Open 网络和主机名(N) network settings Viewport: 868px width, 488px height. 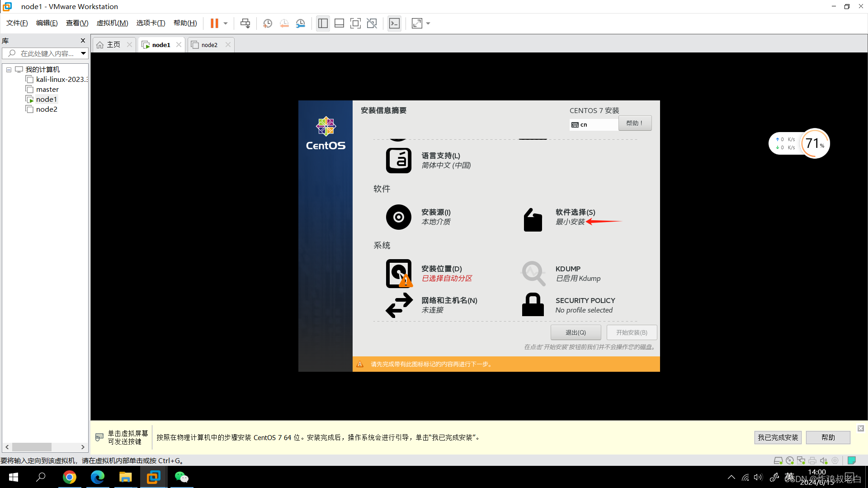[x=431, y=305]
